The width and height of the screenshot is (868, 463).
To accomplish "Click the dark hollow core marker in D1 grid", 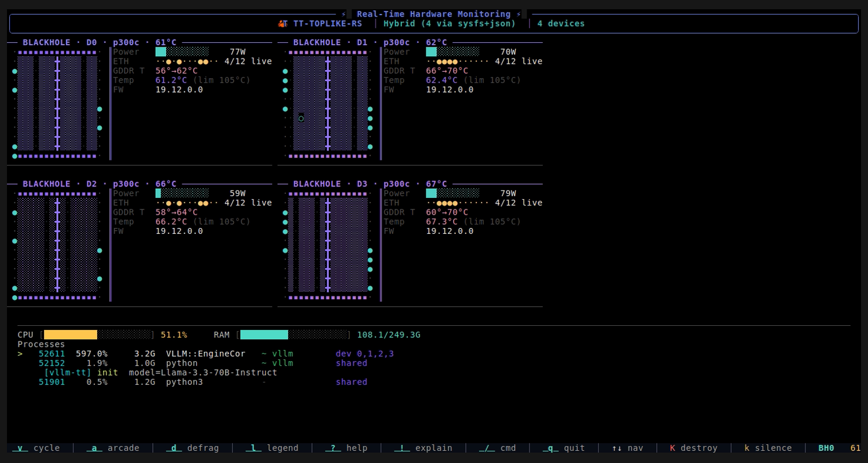I will click(x=301, y=118).
